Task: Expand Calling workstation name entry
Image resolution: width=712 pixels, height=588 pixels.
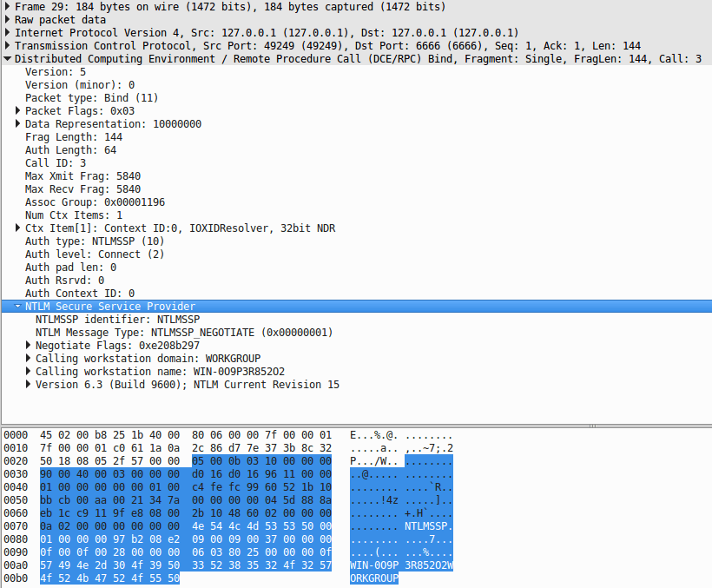Action: 29,372
